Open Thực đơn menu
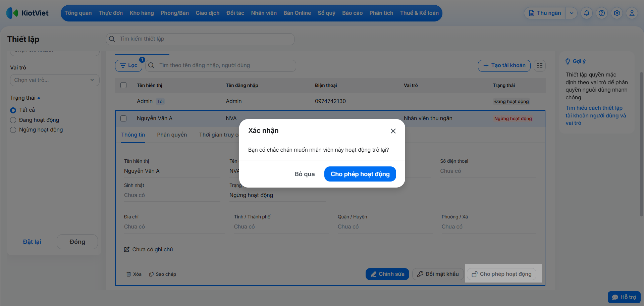Image resolution: width=644 pixels, height=306 pixels. 111,13
